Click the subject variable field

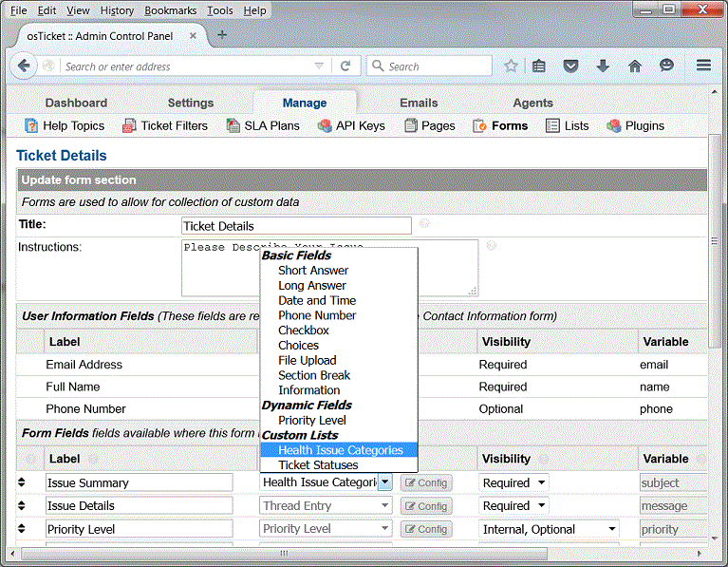pyautogui.click(x=673, y=482)
